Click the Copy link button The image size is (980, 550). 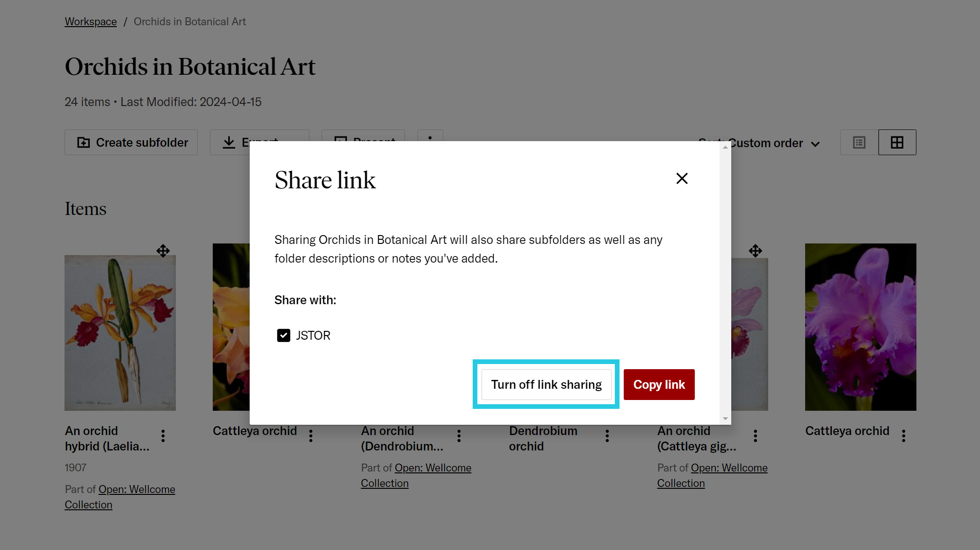click(659, 385)
